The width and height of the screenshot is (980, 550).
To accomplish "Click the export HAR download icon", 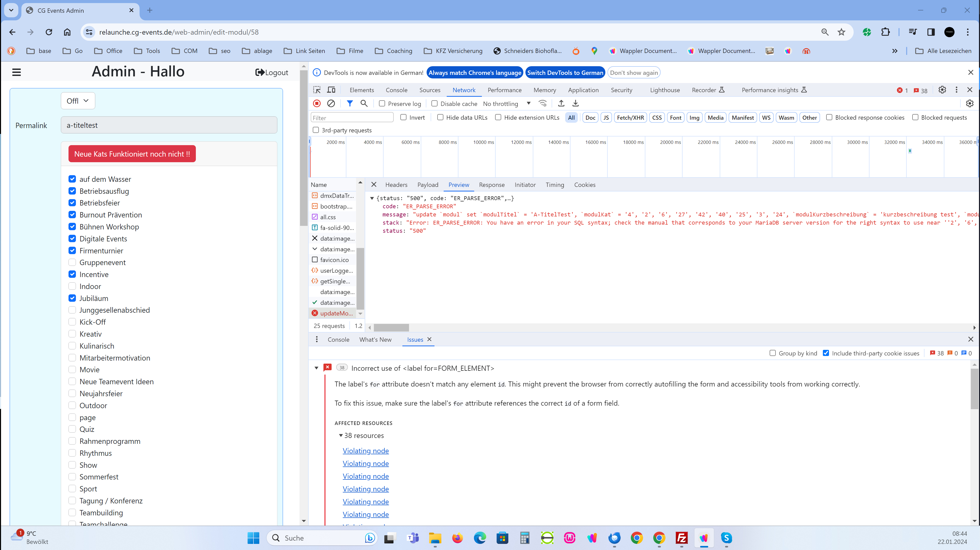I will (x=576, y=103).
